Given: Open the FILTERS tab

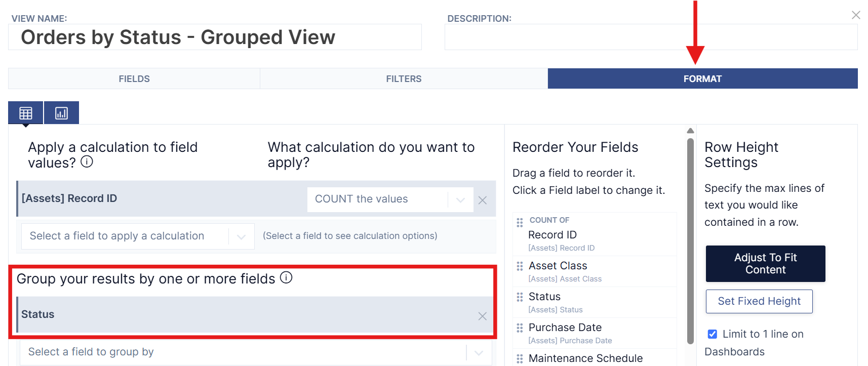Looking at the screenshot, I should point(404,79).
